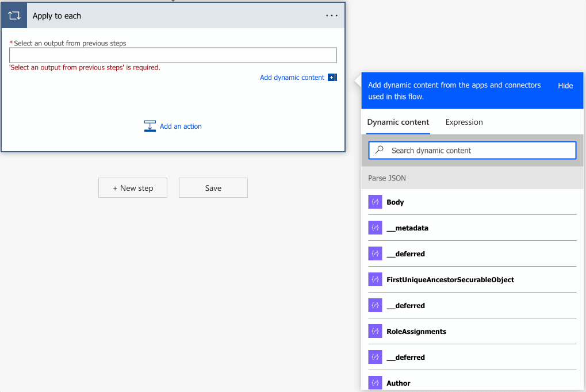Pick the FirstUniqueAncestorSecurableObject icon

(375, 280)
